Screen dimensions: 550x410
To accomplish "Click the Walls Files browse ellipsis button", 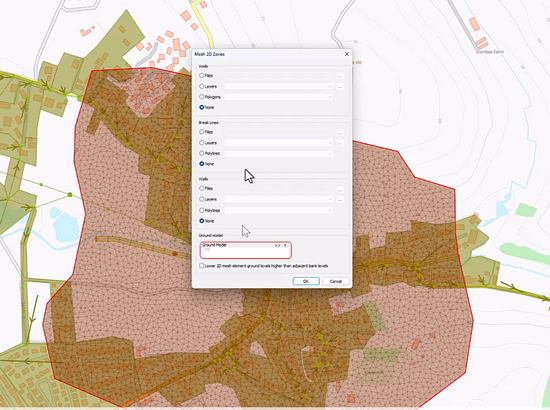I will click(x=340, y=190).
